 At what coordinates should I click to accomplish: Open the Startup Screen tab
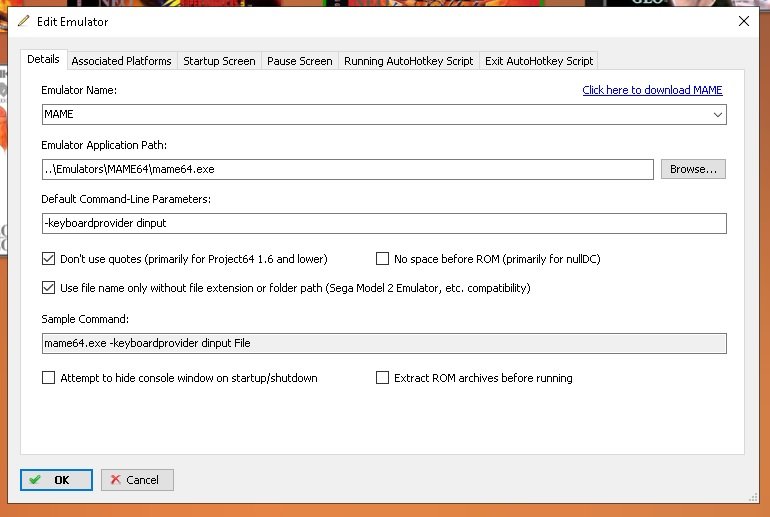tap(219, 61)
